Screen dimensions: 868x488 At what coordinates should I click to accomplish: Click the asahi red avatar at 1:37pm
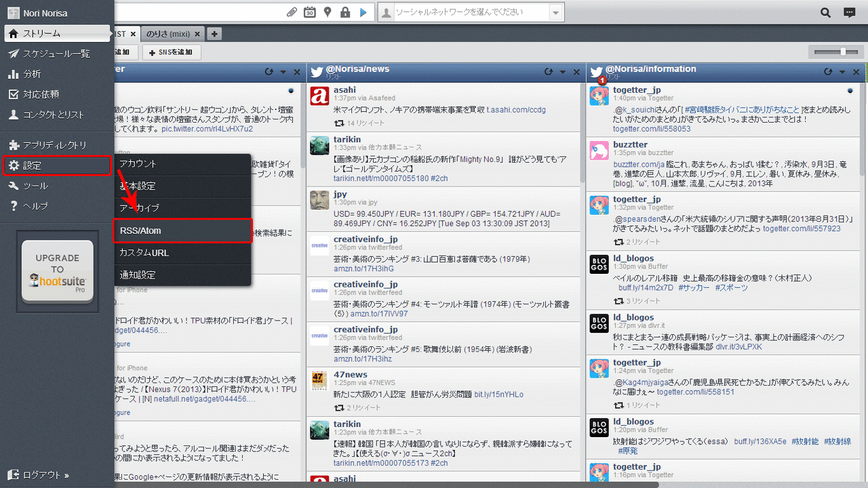(x=319, y=96)
